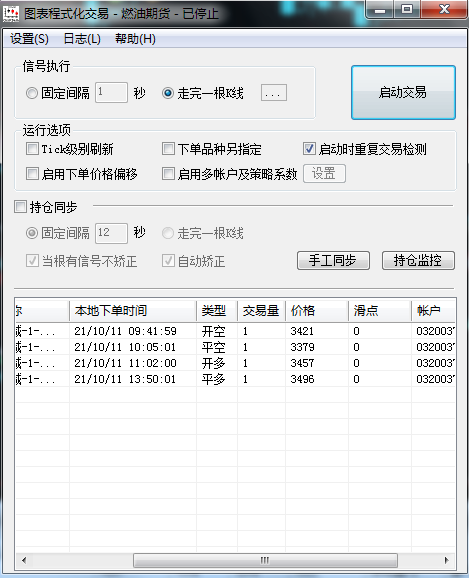Click the 滑点 column header
Image resolution: width=469 pixels, height=578 pixels.
pyautogui.click(x=380, y=311)
